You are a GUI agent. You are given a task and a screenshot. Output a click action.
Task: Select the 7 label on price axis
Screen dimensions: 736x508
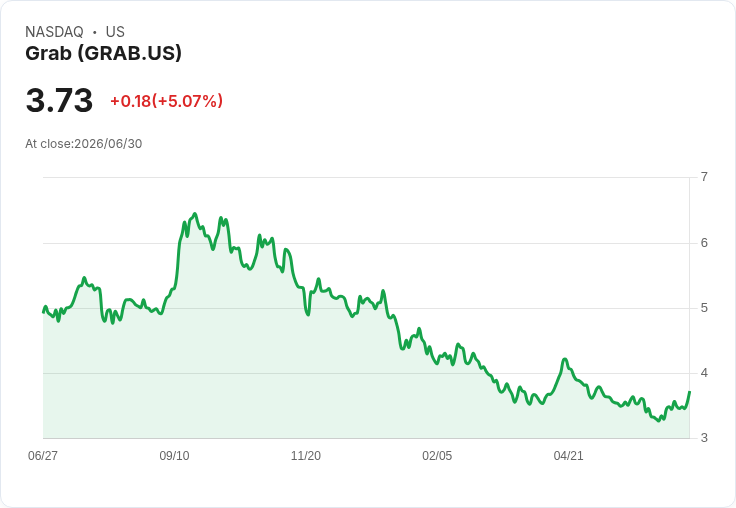[704, 177]
